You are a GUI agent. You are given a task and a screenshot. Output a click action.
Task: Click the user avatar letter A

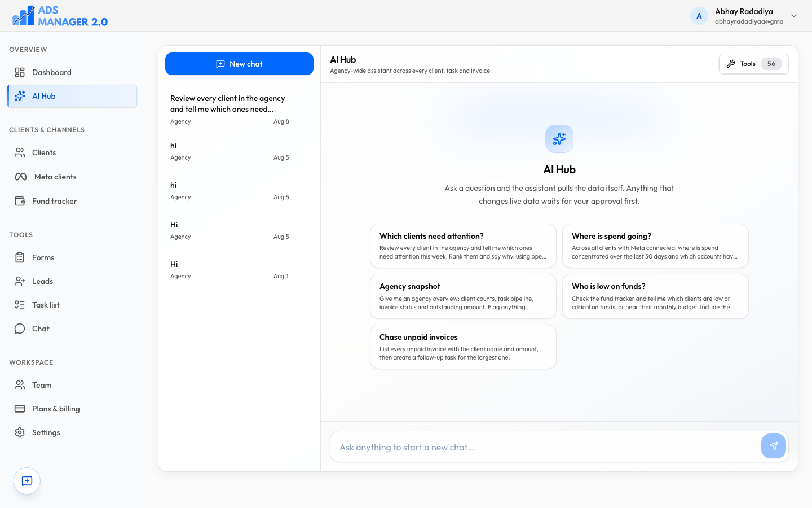pos(699,16)
